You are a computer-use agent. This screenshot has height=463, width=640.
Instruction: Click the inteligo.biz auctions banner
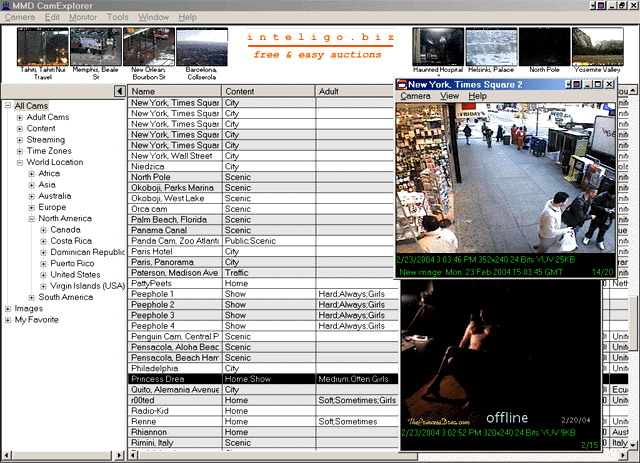[x=320, y=46]
